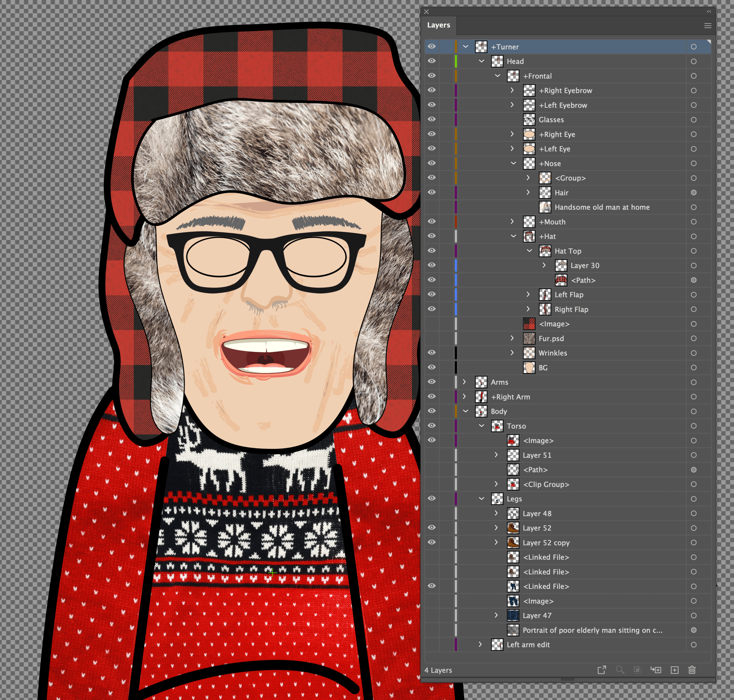Click Delete Selection trash icon
Viewport: 734px width, 700px height.
pyautogui.click(x=692, y=670)
